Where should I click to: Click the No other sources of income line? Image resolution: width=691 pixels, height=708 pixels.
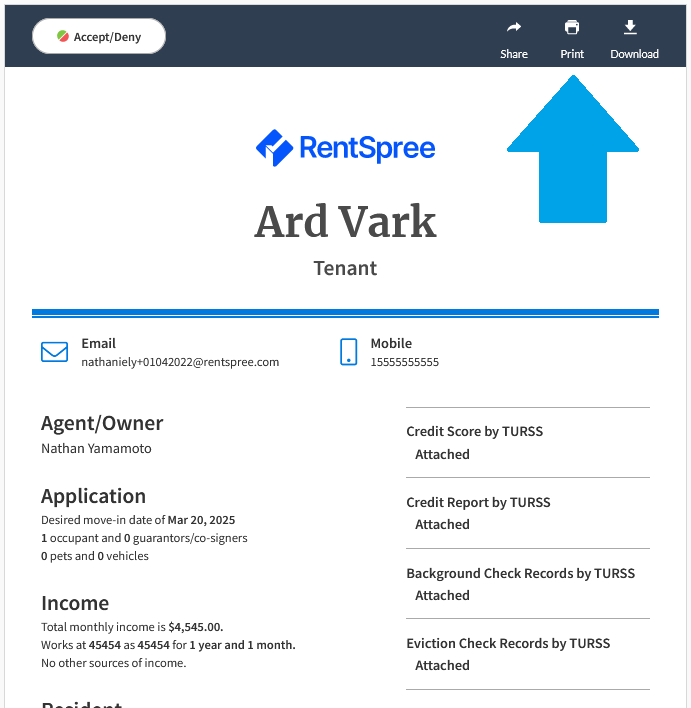tap(114, 663)
